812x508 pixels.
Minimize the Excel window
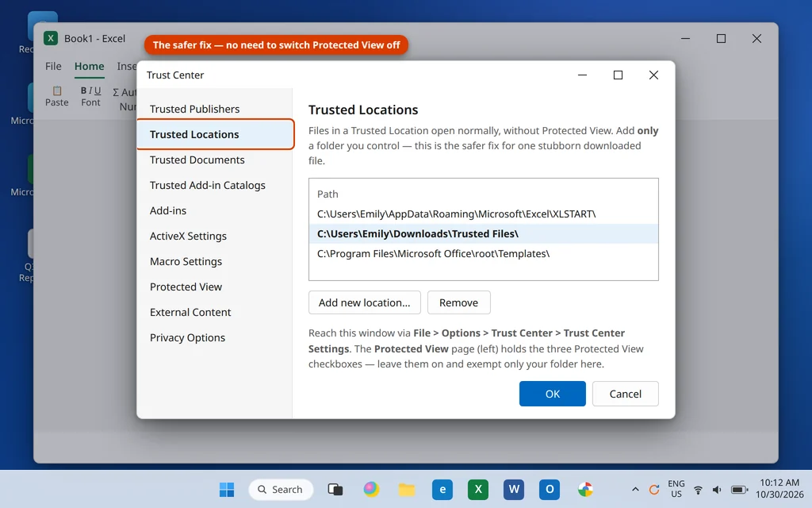(685, 38)
